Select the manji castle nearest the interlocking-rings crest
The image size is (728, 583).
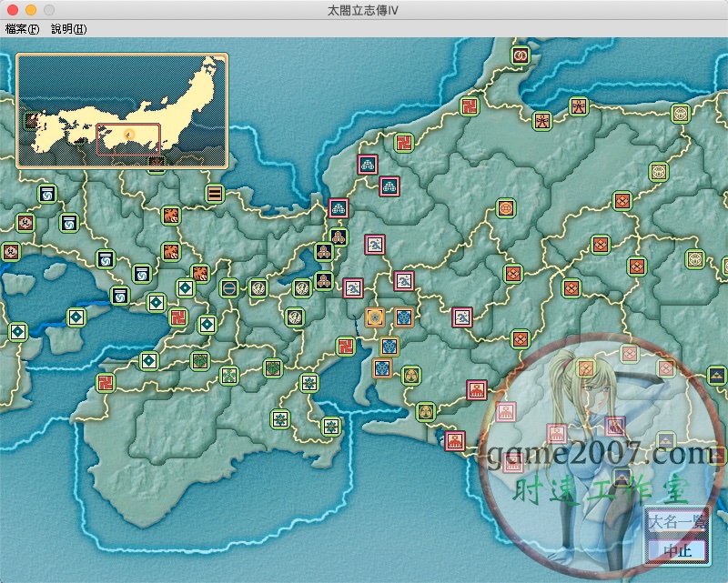click(470, 106)
